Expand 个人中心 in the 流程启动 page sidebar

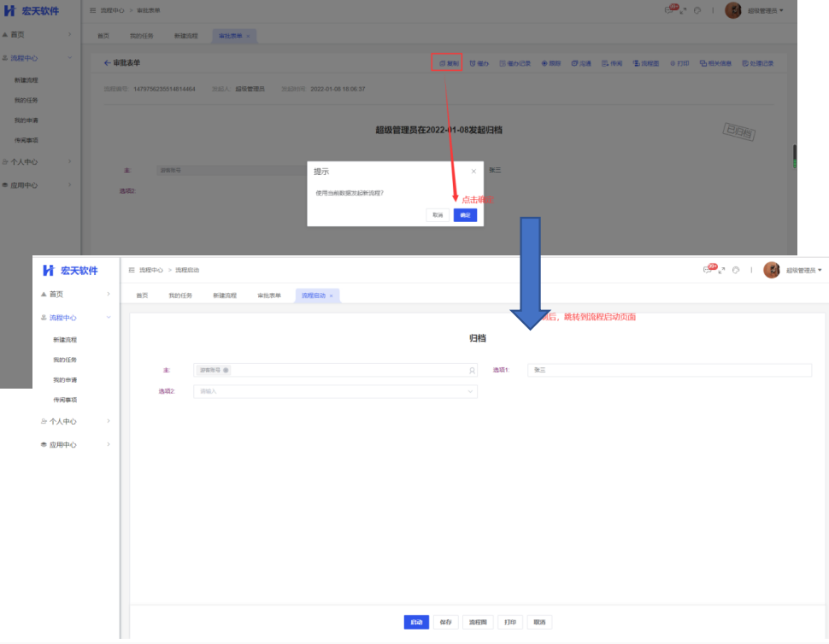pos(75,421)
